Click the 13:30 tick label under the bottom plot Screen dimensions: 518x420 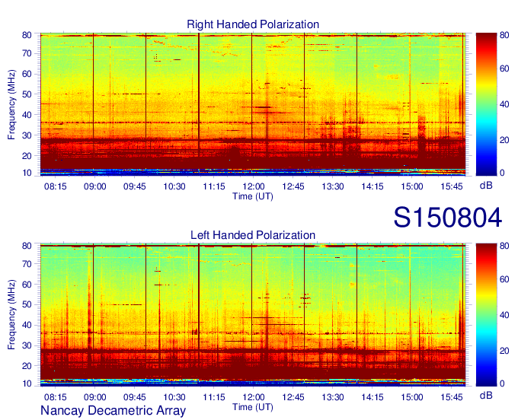[333, 397]
